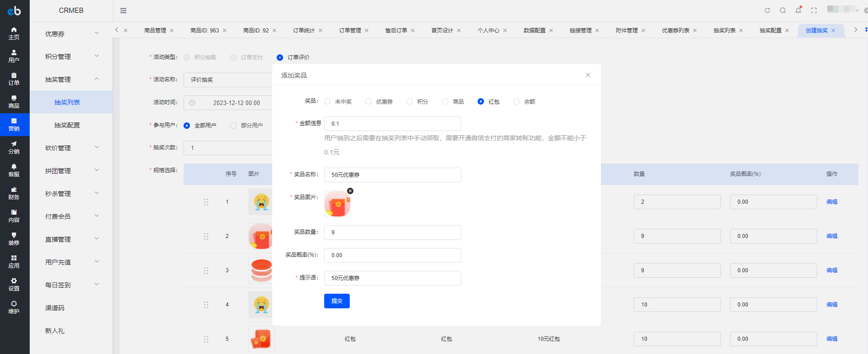Remove the prize image with delete badge
Image resolution: width=868 pixels, height=354 pixels.
(350, 191)
